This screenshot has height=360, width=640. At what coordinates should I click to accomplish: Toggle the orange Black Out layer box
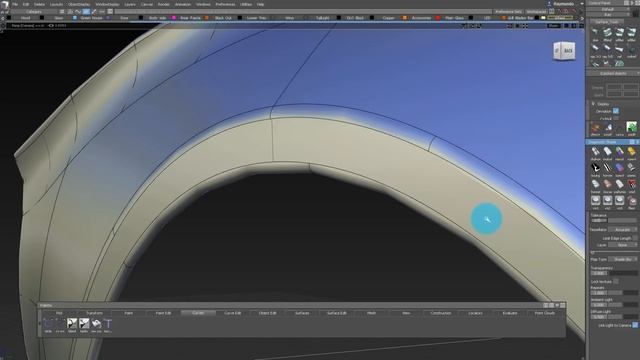coord(207,18)
